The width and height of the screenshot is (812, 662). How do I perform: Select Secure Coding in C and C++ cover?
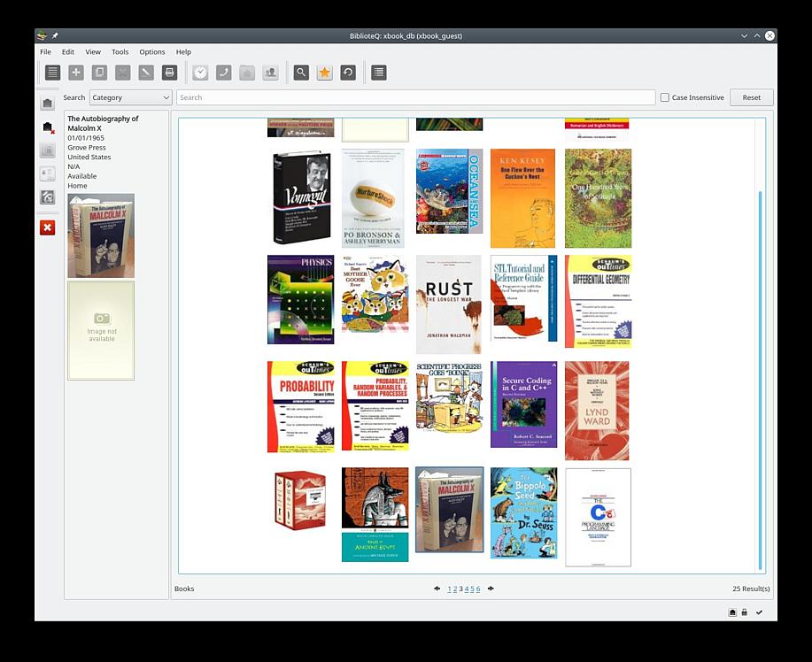(x=524, y=404)
